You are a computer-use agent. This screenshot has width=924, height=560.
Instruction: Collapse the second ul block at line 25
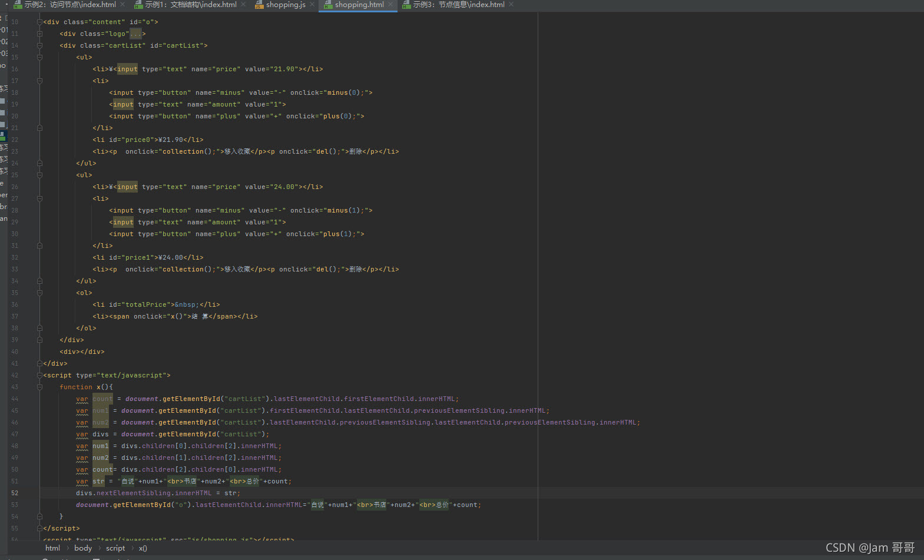click(x=39, y=175)
